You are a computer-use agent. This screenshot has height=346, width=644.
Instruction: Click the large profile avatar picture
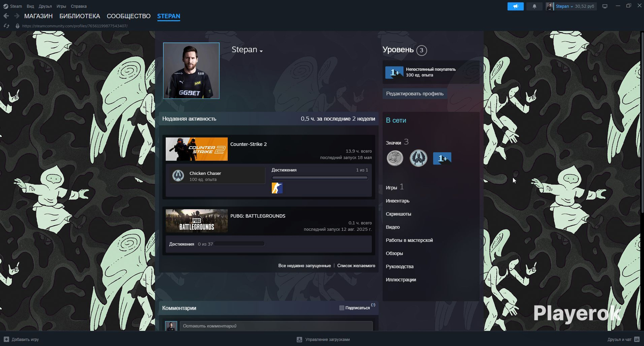[x=191, y=71]
